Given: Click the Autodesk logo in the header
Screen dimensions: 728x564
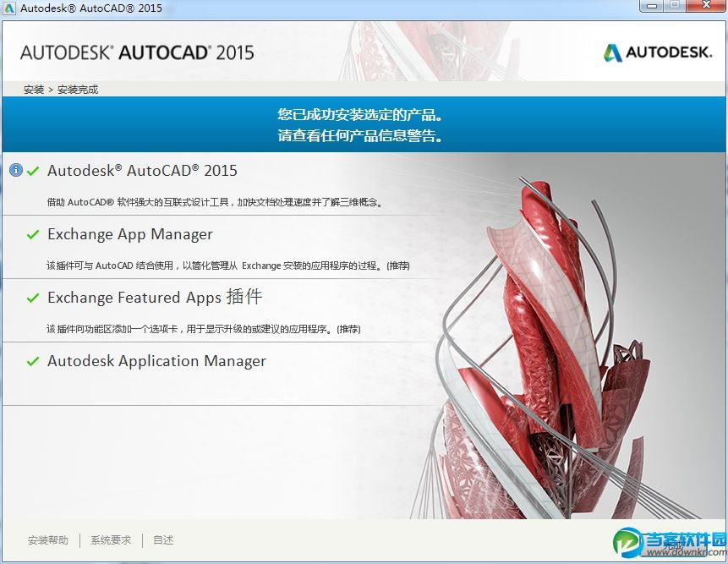Looking at the screenshot, I should (x=657, y=52).
